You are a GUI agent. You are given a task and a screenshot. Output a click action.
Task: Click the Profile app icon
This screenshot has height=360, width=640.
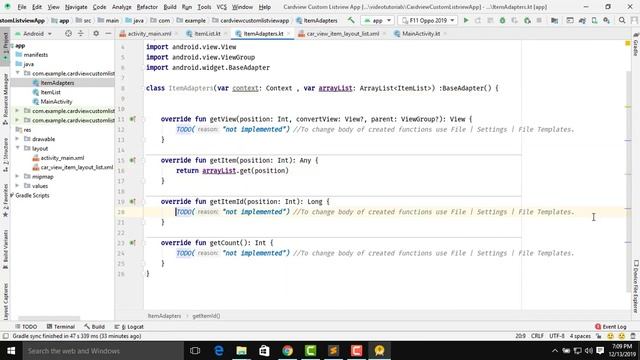[x=515, y=20]
